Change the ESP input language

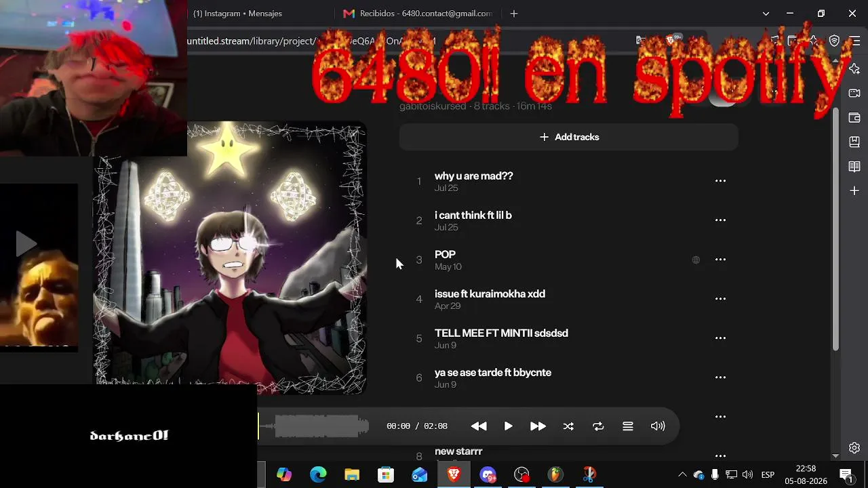pos(768,475)
